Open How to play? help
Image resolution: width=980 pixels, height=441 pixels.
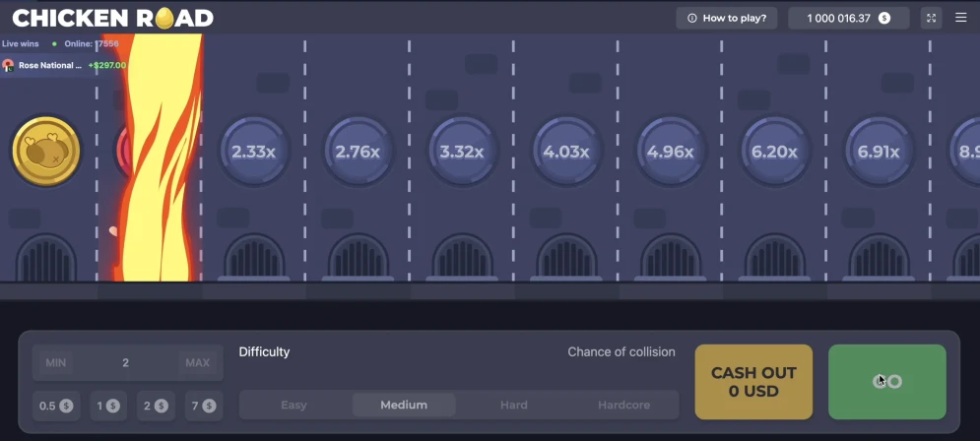727,18
